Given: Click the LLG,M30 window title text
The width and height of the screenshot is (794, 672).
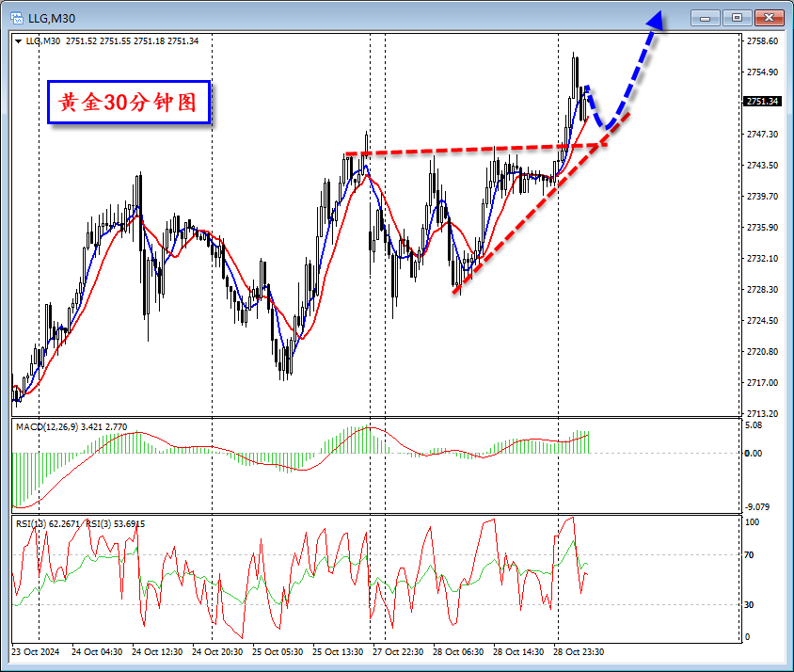Looking at the screenshot, I should click(x=52, y=19).
